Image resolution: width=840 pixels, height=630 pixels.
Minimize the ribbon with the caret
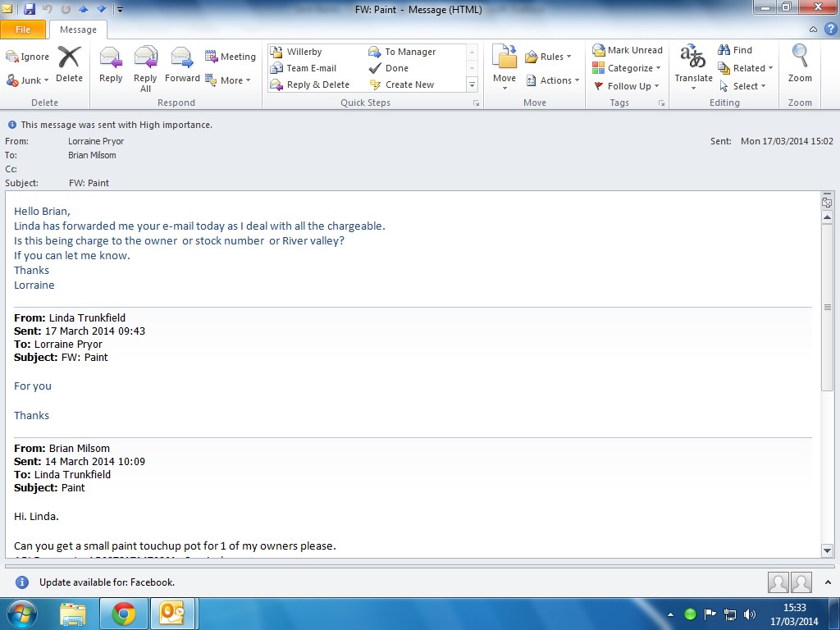[813, 30]
